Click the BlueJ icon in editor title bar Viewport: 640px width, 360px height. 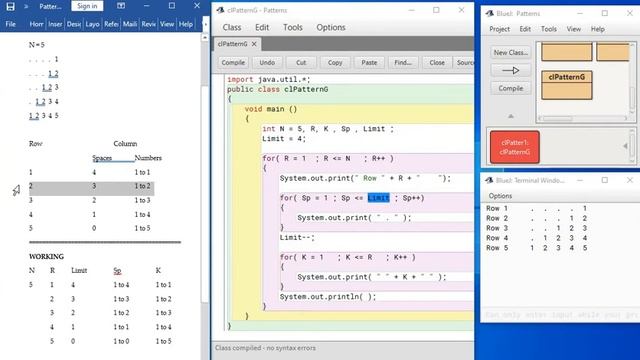220,10
